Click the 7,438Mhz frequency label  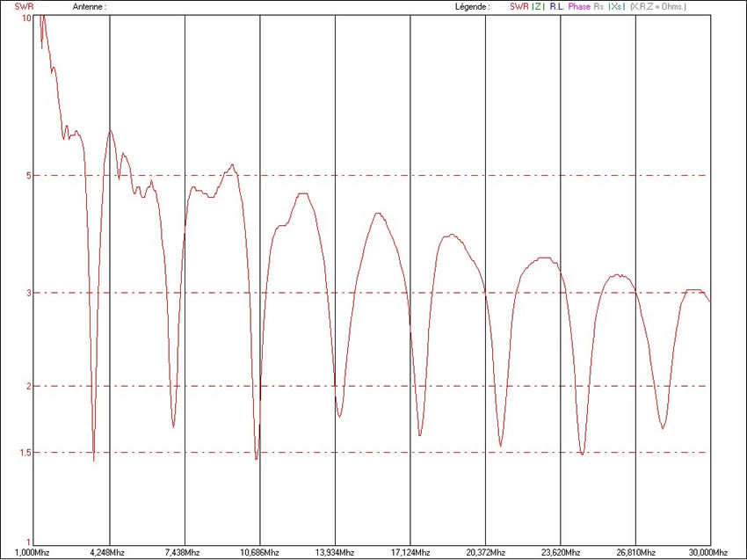(x=182, y=553)
